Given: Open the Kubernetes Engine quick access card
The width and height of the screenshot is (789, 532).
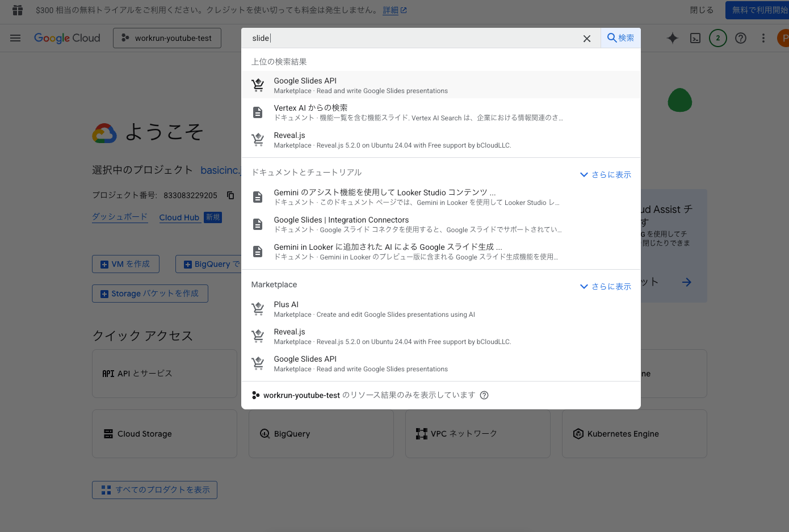Looking at the screenshot, I should coord(635,434).
